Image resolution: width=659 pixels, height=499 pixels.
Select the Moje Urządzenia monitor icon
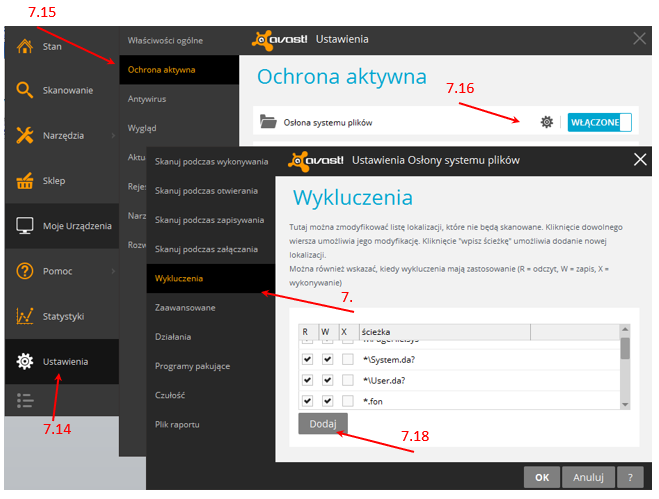[x=24, y=226]
